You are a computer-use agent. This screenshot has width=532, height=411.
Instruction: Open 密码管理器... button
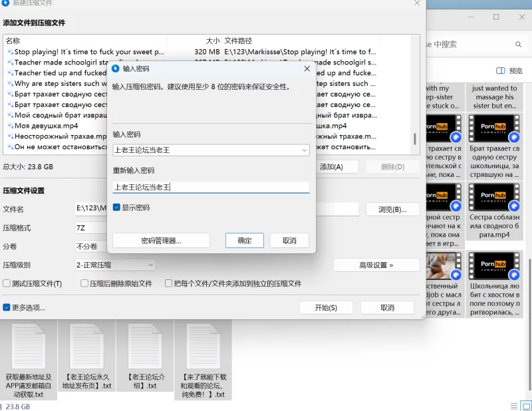tap(161, 241)
